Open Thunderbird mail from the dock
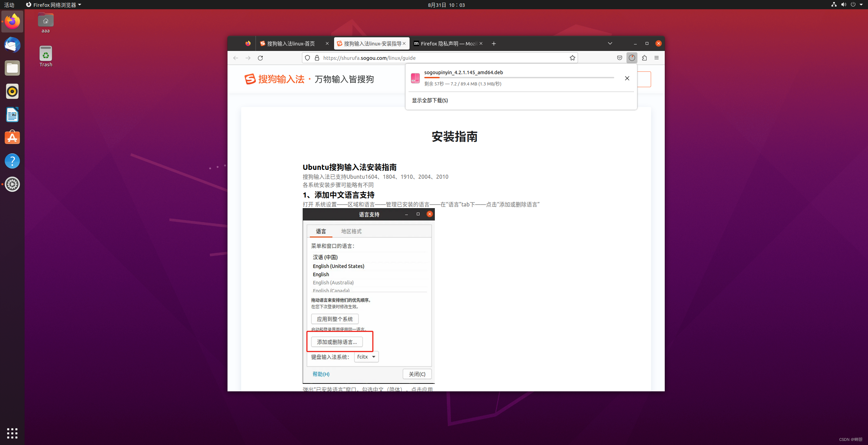The image size is (868, 445). click(12, 45)
